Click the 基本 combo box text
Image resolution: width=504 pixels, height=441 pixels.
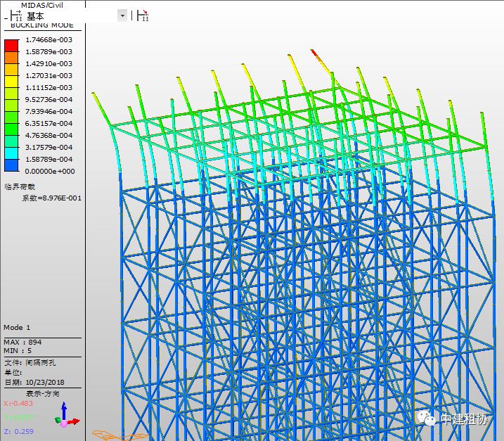(35, 15)
